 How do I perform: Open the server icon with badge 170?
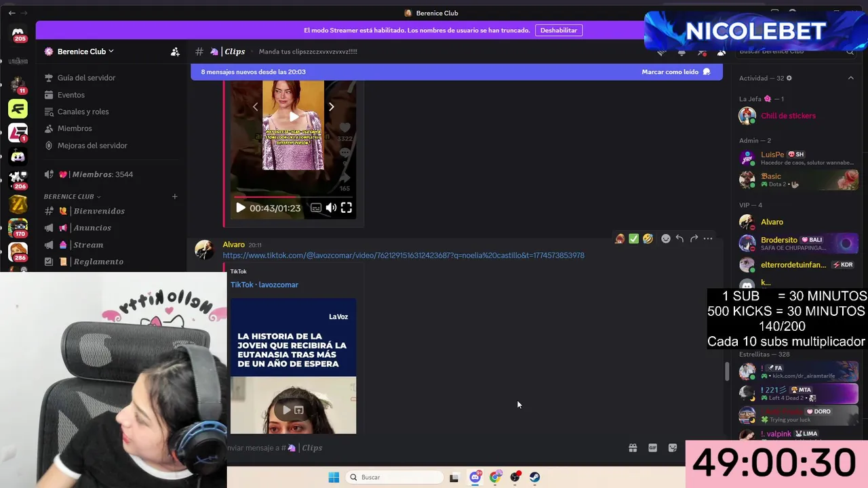pyautogui.click(x=18, y=228)
